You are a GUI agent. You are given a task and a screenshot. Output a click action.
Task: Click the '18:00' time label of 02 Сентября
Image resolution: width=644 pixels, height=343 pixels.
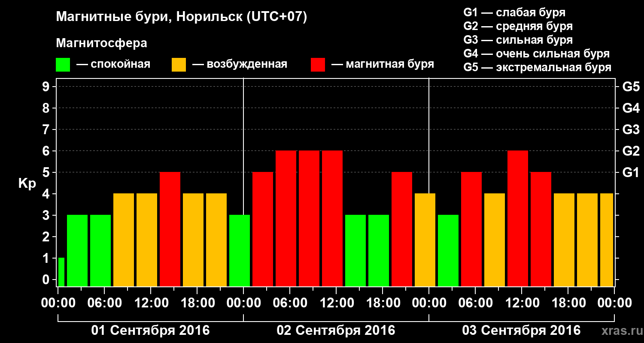coord(383,303)
